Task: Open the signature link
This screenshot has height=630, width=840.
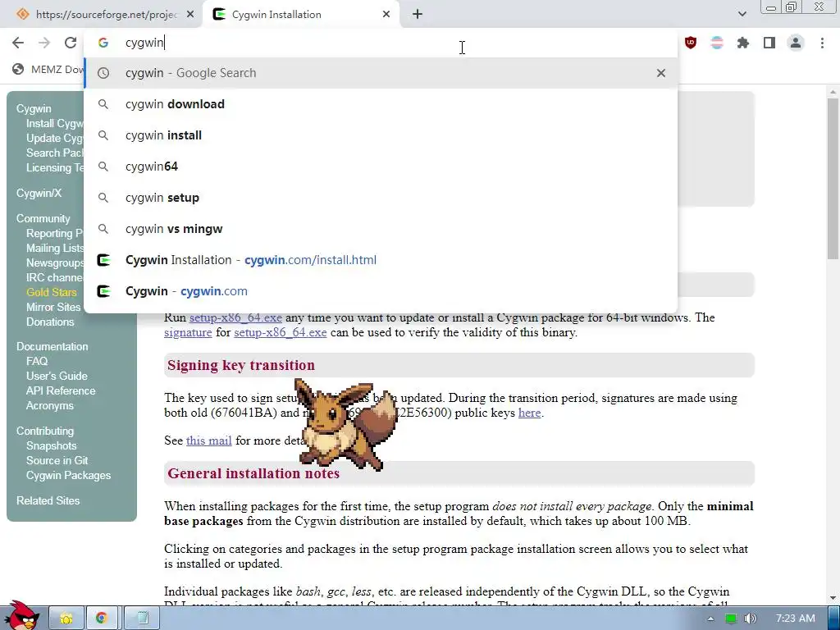Action: [188, 332]
